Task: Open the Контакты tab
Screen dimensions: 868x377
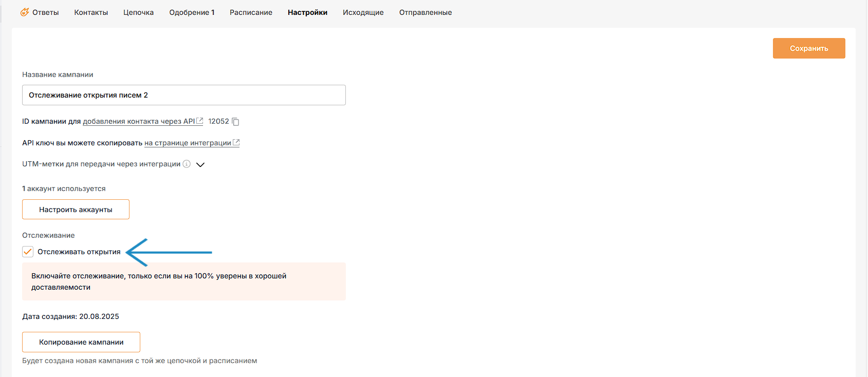Action: tap(91, 12)
